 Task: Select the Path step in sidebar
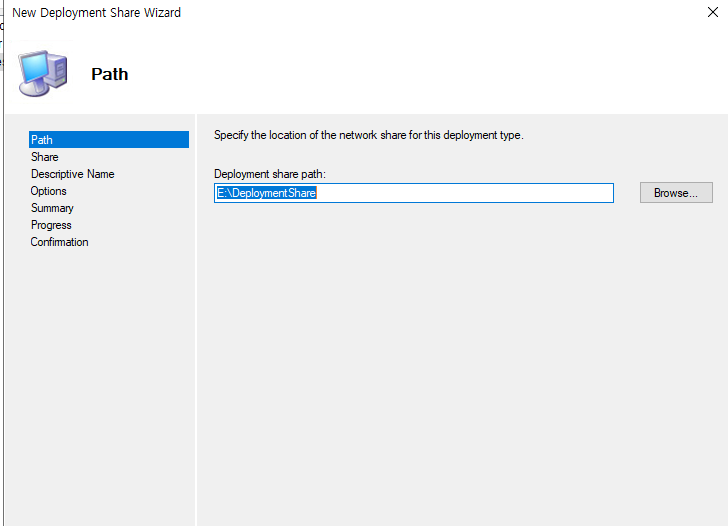click(x=109, y=140)
